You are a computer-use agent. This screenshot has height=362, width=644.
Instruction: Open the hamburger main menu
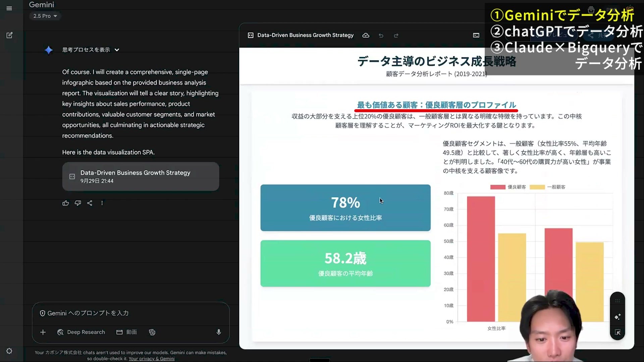[9, 8]
